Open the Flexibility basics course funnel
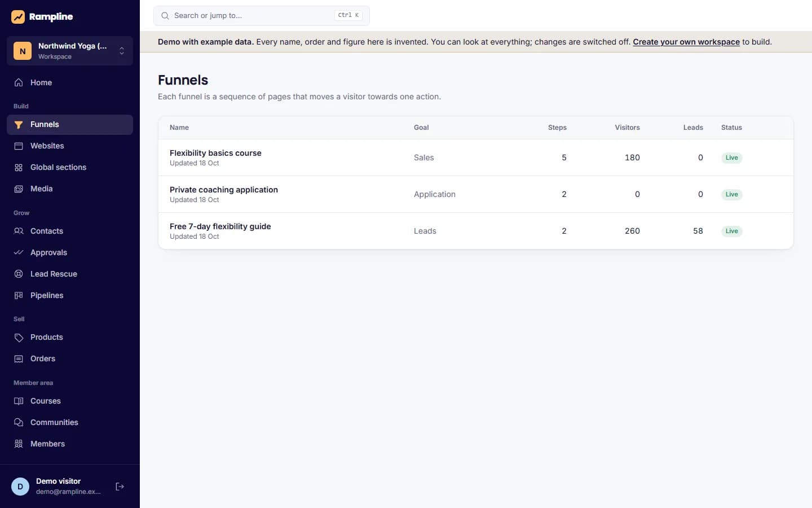Screen dimensions: 812x508 215,153
